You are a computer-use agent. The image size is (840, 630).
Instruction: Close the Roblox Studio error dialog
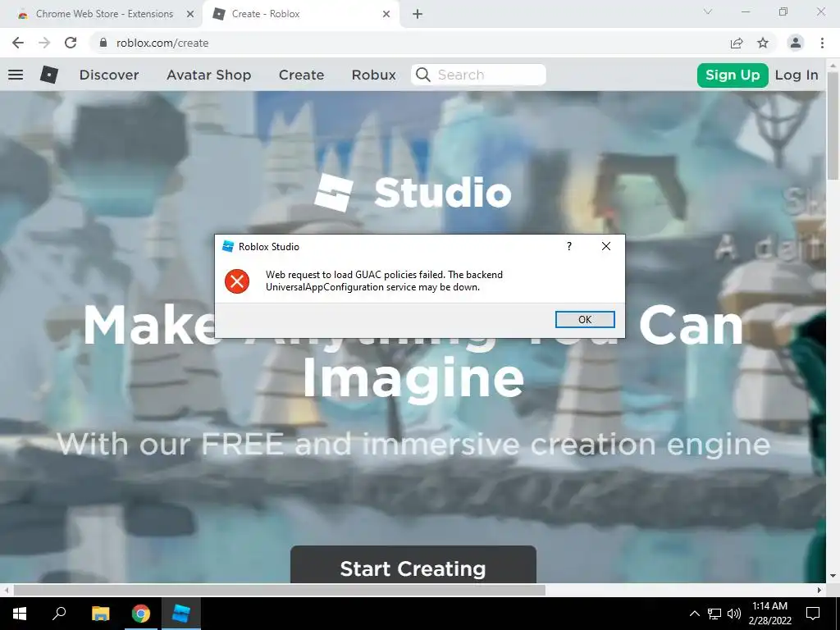point(606,246)
